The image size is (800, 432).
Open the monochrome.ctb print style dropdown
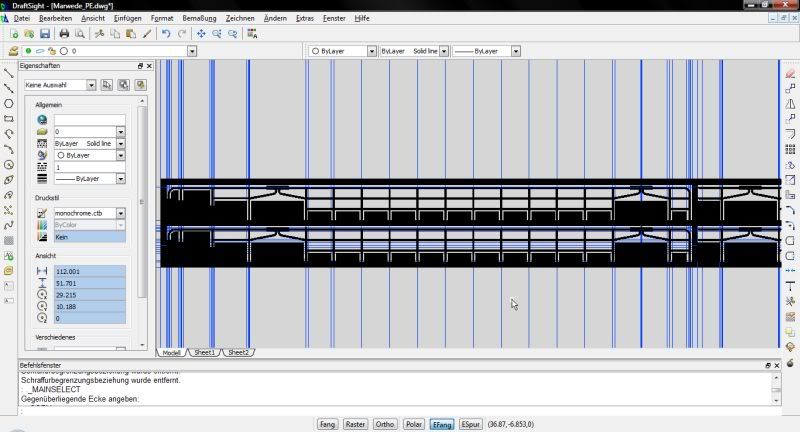coord(121,213)
